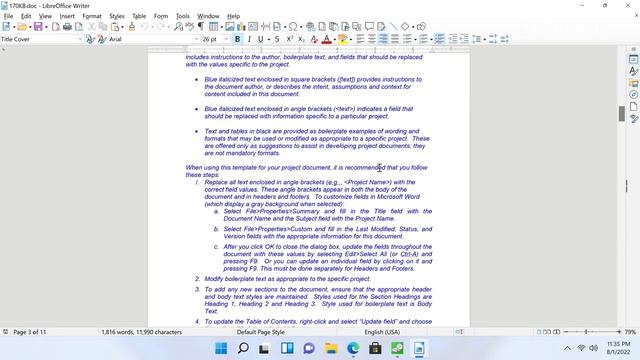Open Find and Replace magnifier icon

(178, 27)
